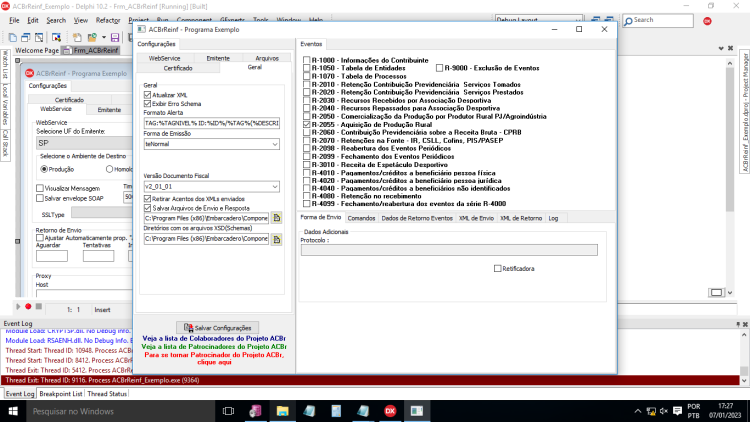Click the red Embarcadero DX icon near Search
The height and width of the screenshot is (422, 750).
coord(707,21)
